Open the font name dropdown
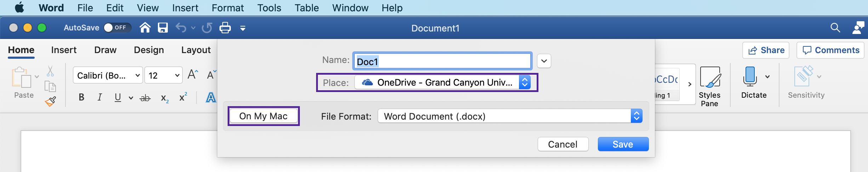The image size is (868, 172). click(138, 75)
